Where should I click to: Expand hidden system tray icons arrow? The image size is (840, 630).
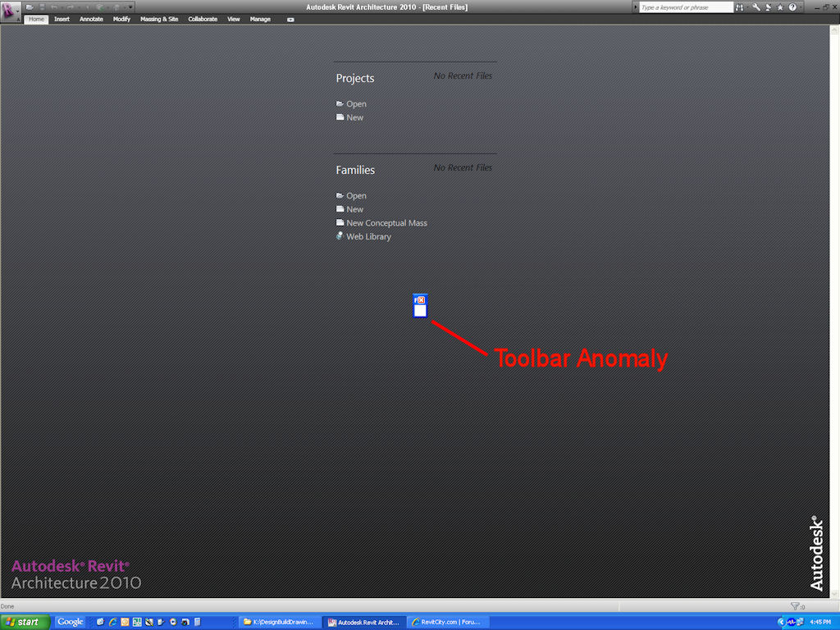point(781,622)
